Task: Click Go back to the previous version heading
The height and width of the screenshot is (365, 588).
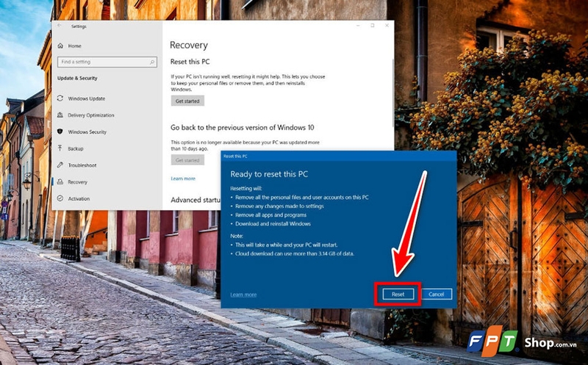Action: tap(243, 127)
